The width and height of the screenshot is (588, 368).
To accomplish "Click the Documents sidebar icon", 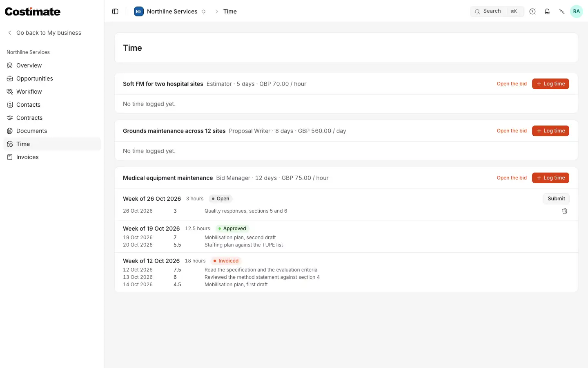I will coord(10,131).
